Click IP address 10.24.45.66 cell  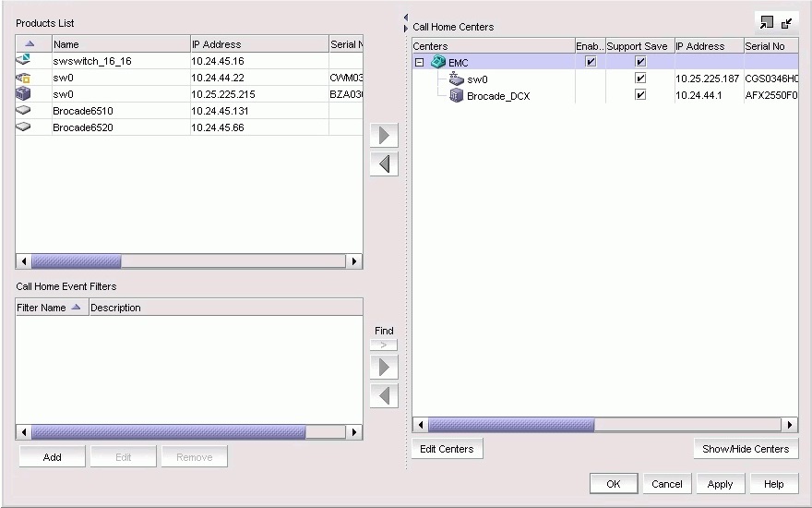(259, 127)
